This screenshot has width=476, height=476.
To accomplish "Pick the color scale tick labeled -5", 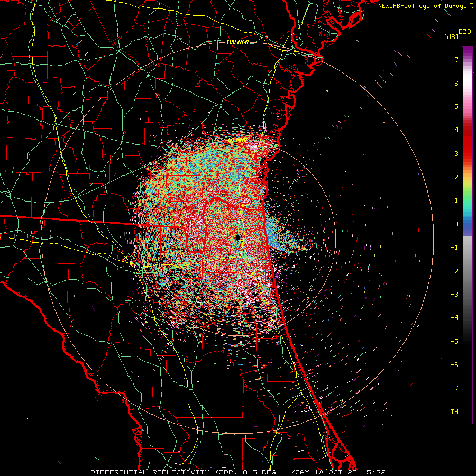I will point(454,342).
